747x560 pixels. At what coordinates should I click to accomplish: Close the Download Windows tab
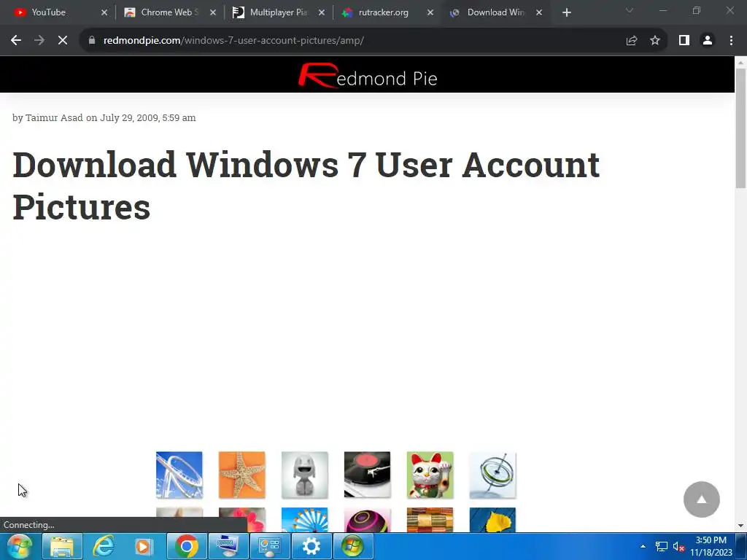tap(539, 13)
